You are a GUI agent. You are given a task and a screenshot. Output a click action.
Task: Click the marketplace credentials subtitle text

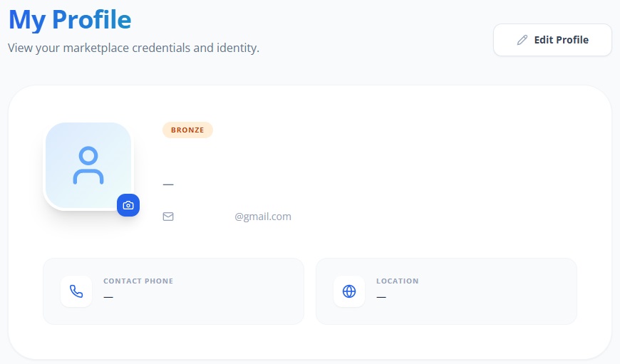tap(134, 48)
